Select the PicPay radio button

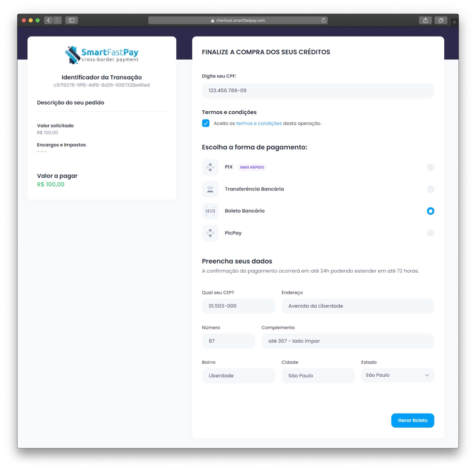pyautogui.click(x=430, y=233)
